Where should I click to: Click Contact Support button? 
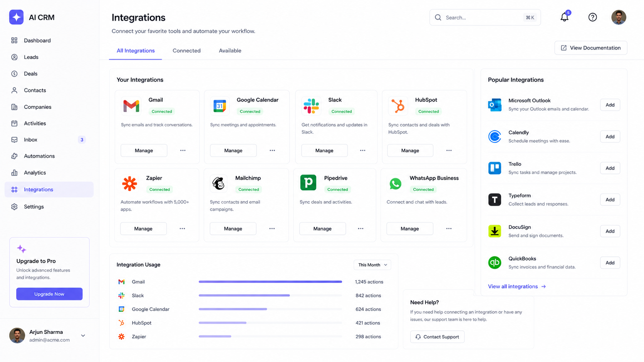pyautogui.click(x=437, y=337)
